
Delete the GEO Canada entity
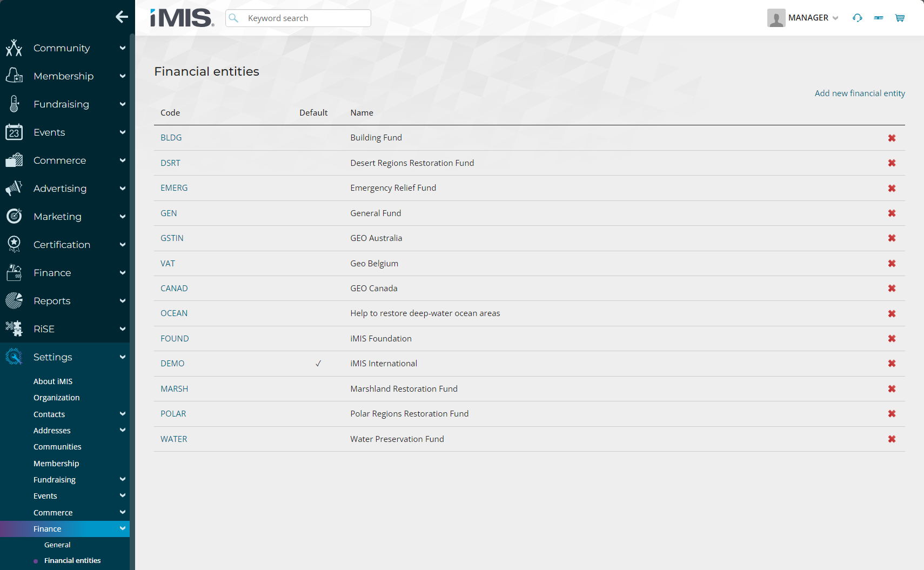click(892, 289)
